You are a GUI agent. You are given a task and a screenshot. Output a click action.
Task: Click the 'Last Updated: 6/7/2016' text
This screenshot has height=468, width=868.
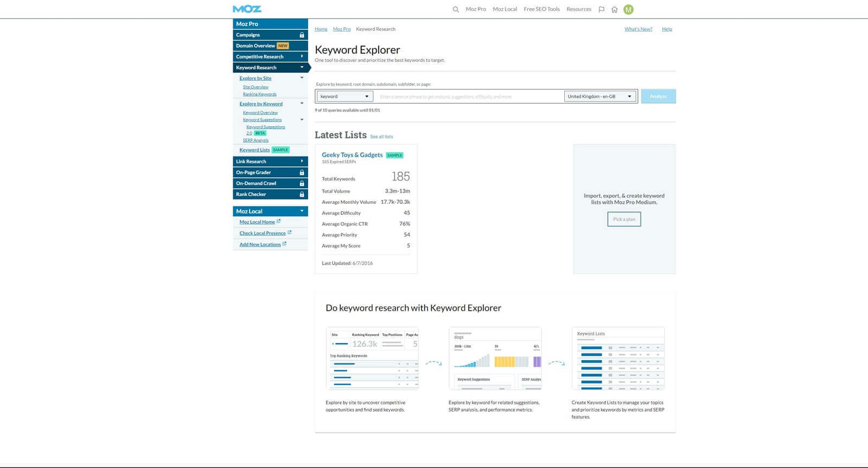(347, 264)
